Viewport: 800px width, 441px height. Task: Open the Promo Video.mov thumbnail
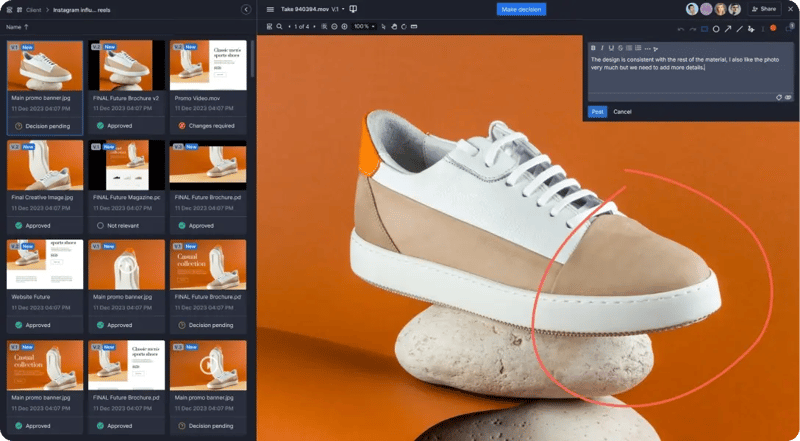(x=207, y=66)
